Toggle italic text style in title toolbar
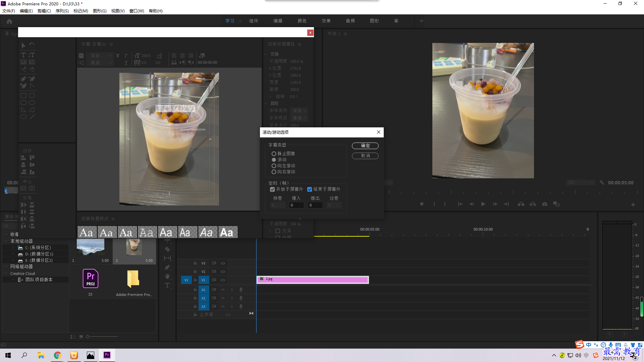This screenshot has height=362, width=644. click(126, 56)
